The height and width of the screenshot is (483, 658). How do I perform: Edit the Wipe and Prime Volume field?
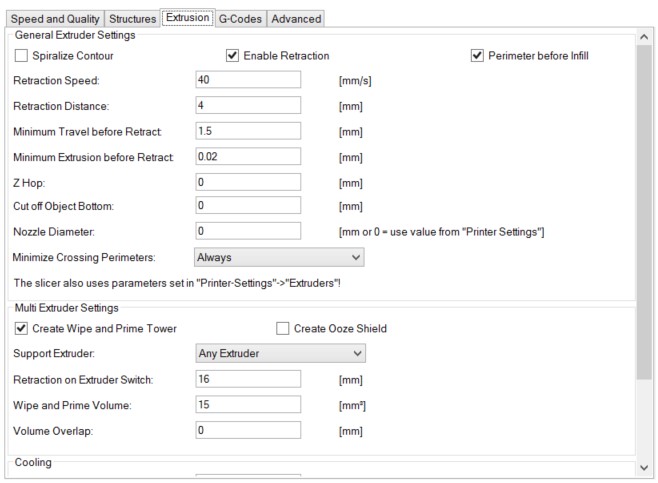248,404
